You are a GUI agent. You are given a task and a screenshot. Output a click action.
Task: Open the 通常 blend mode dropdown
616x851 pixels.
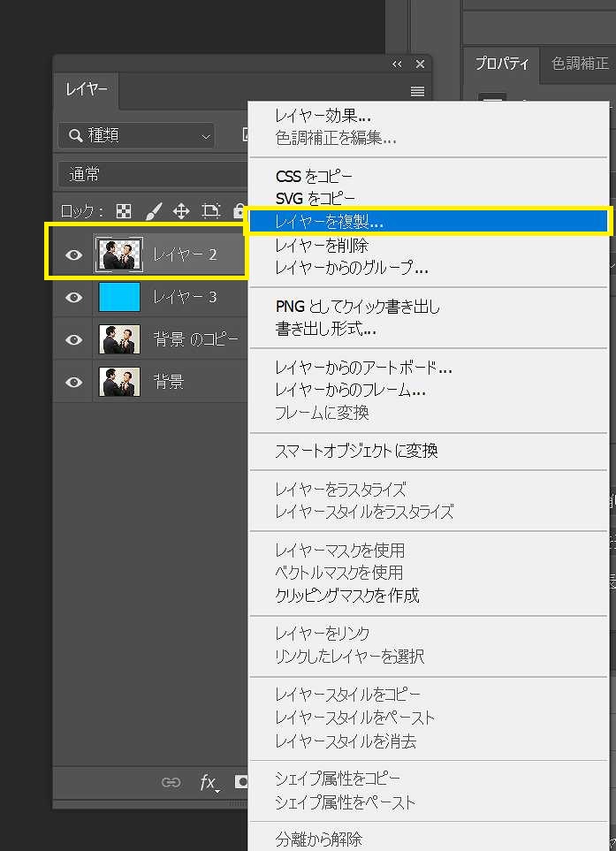tap(150, 175)
